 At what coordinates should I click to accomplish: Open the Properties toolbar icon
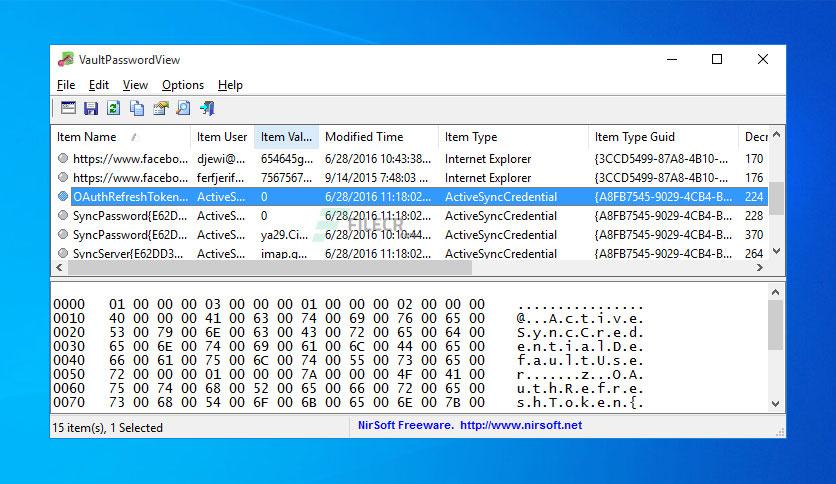point(160,108)
